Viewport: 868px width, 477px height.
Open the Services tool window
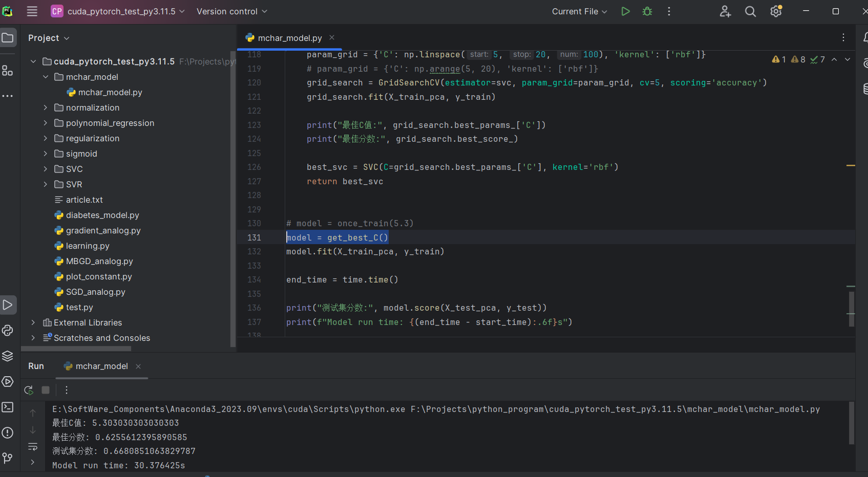(8, 381)
